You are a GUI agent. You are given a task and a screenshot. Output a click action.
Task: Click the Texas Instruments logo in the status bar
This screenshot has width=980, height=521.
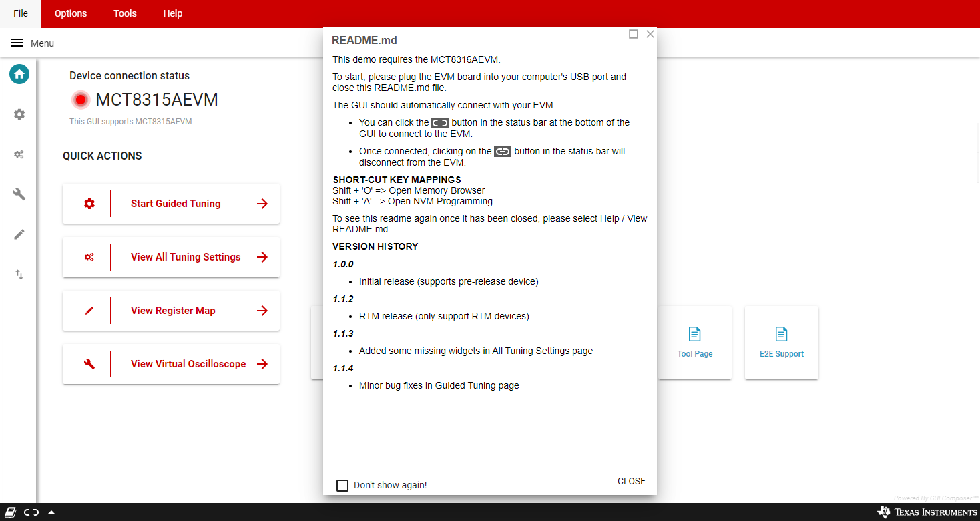click(x=927, y=512)
